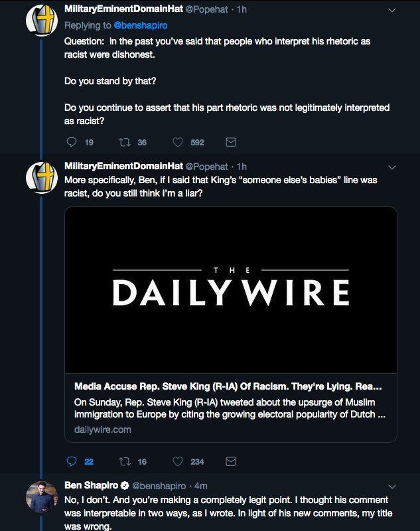The width and height of the screenshot is (420, 531).
Task: Retweet the tweet with 16 retweets
Action: pos(125,461)
